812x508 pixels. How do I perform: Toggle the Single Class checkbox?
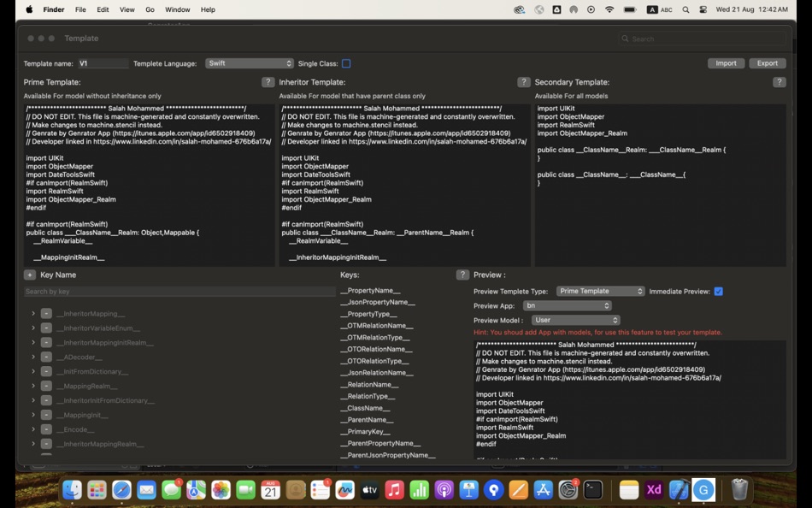[345, 62]
